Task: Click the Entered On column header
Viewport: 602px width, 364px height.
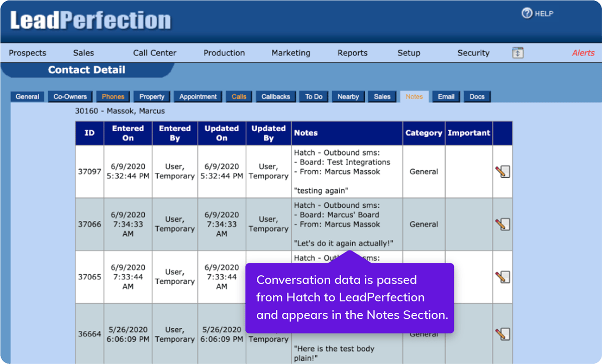Action: pyautogui.click(x=128, y=133)
